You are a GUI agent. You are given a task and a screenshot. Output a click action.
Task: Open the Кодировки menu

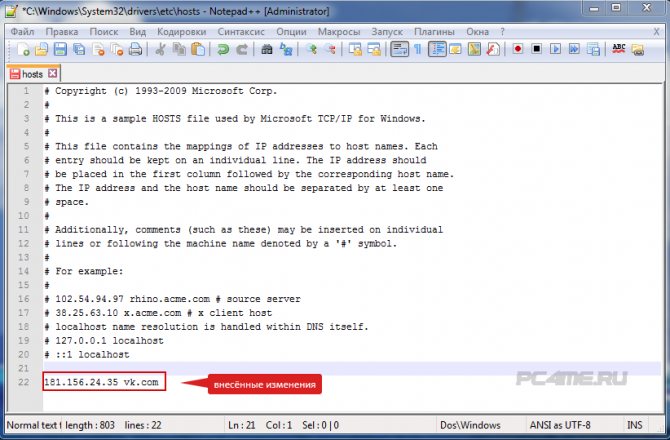182,32
